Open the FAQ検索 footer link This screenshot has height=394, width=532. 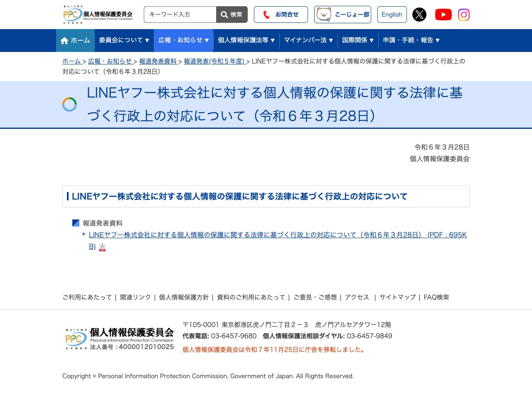pos(436,297)
